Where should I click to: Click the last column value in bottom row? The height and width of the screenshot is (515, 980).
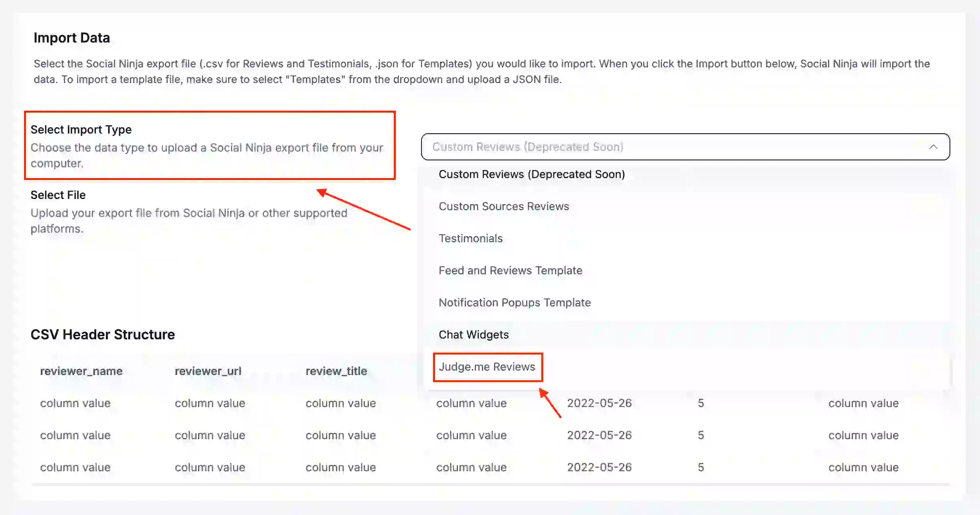tap(863, 467)
